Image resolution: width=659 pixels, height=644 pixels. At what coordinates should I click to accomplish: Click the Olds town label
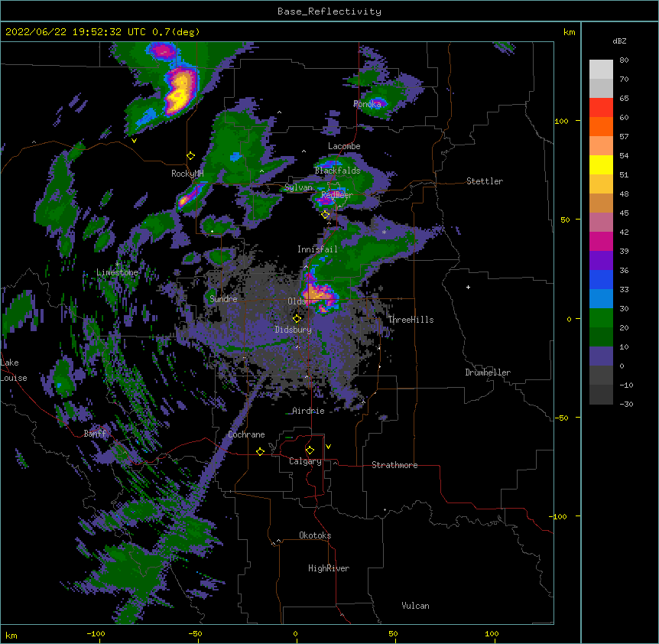tap(297, 301)
